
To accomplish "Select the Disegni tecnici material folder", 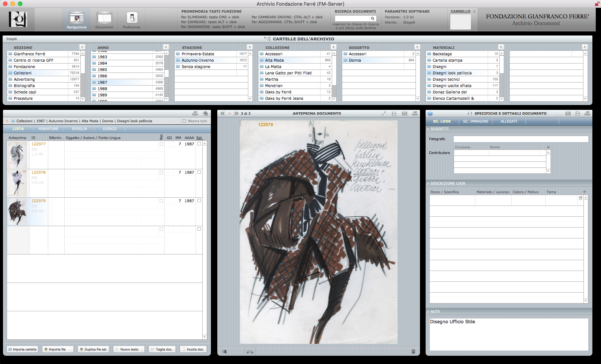I will [463, 79].
